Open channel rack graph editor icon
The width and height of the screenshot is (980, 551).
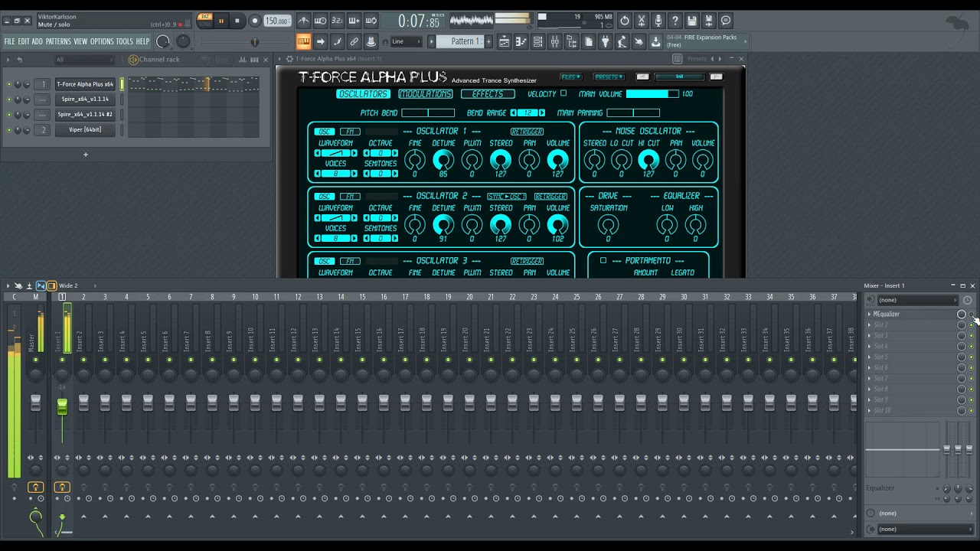tap(243, 60)
